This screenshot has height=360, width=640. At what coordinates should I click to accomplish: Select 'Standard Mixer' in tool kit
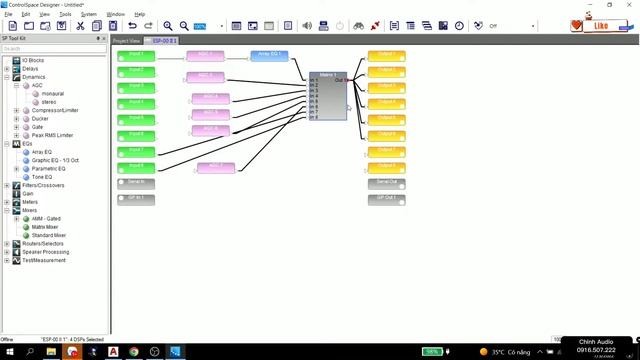[x=49, y=236]
